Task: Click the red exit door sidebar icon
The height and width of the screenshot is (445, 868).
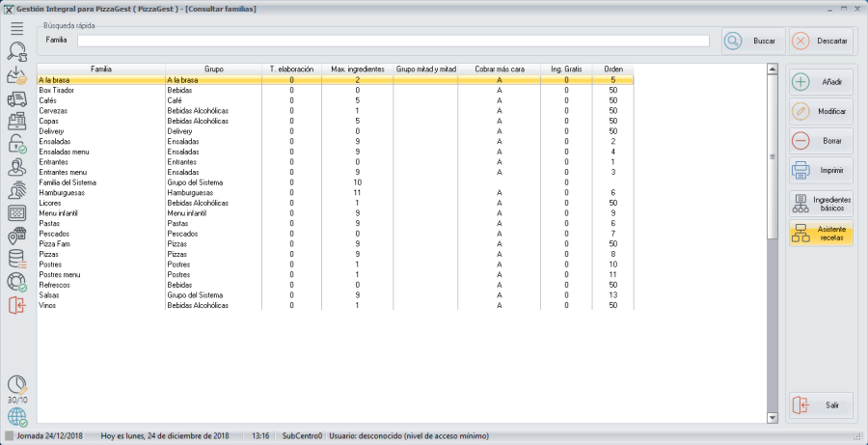Action: point(16,305)
